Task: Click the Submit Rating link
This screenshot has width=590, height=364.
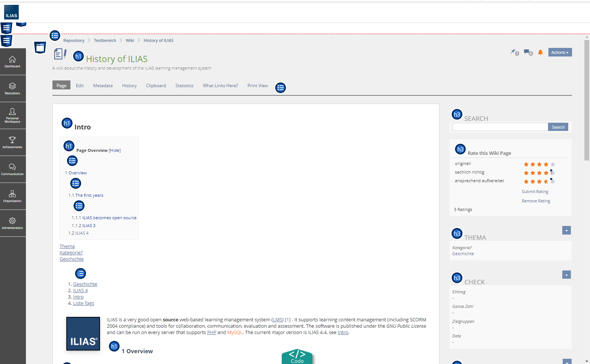Action: [x=535, y=192]
